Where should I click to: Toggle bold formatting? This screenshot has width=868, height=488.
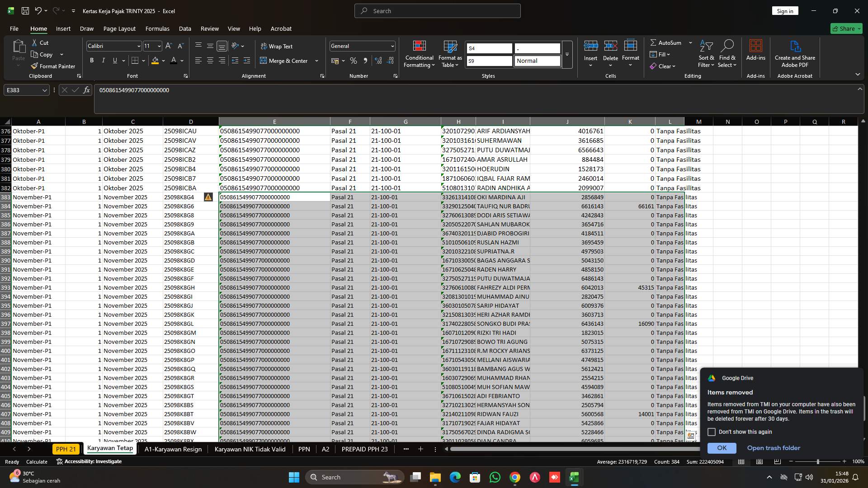click(x=92, y=60)
